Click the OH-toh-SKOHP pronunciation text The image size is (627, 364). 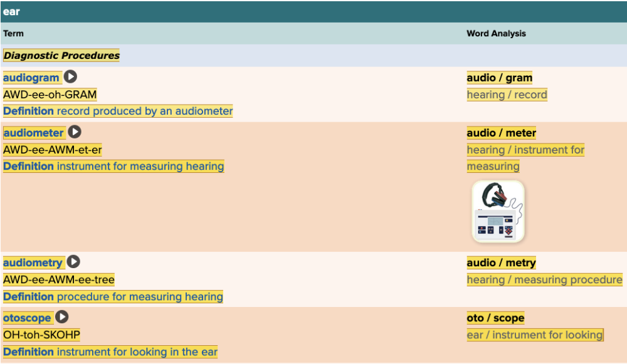41,335
